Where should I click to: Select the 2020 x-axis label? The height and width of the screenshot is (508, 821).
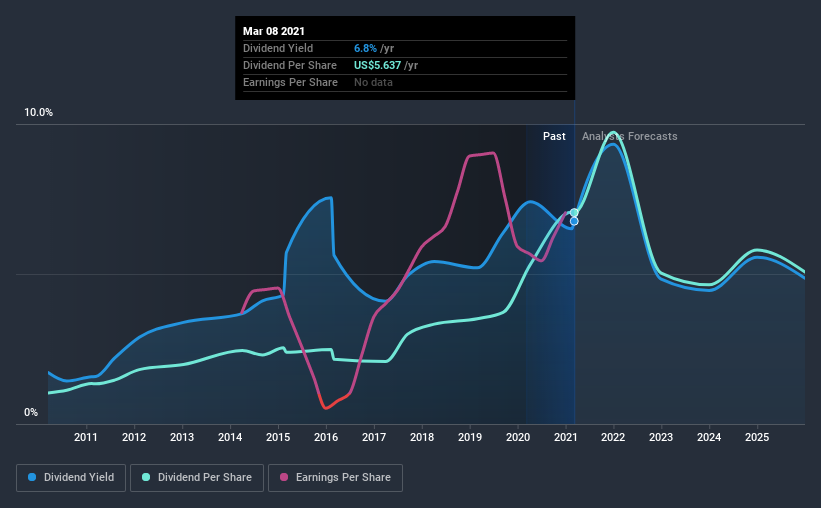pyautogui.click(x=518, y=437)
